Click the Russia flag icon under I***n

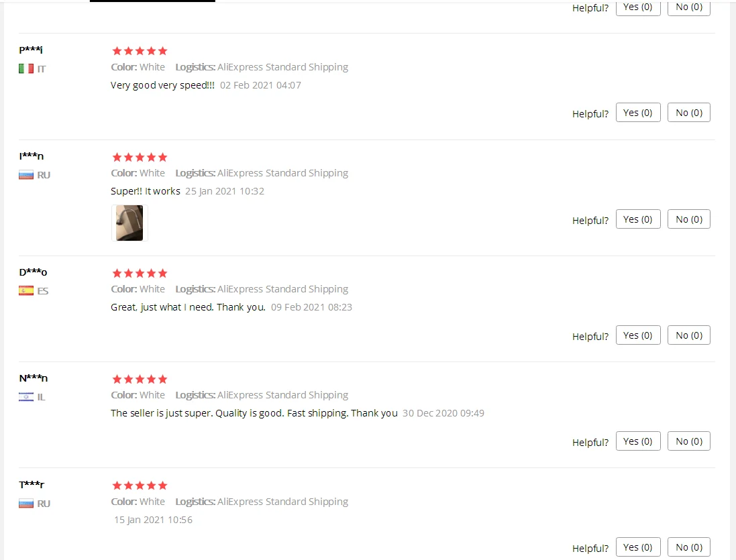[26, 175]
